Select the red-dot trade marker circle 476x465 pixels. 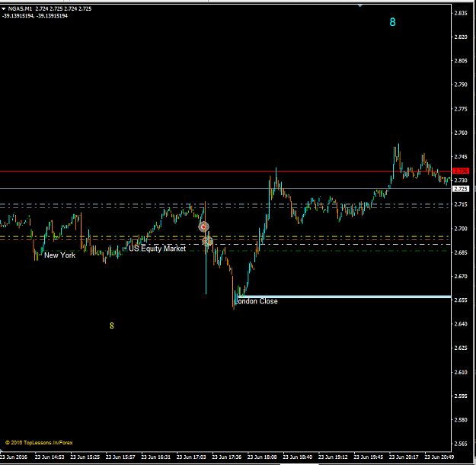click(203, 226)
